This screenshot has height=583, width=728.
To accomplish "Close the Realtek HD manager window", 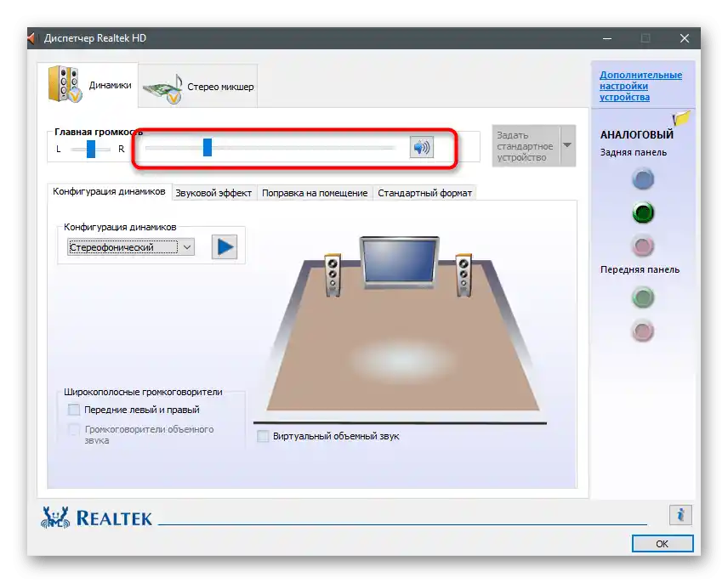I will [685, 38].
